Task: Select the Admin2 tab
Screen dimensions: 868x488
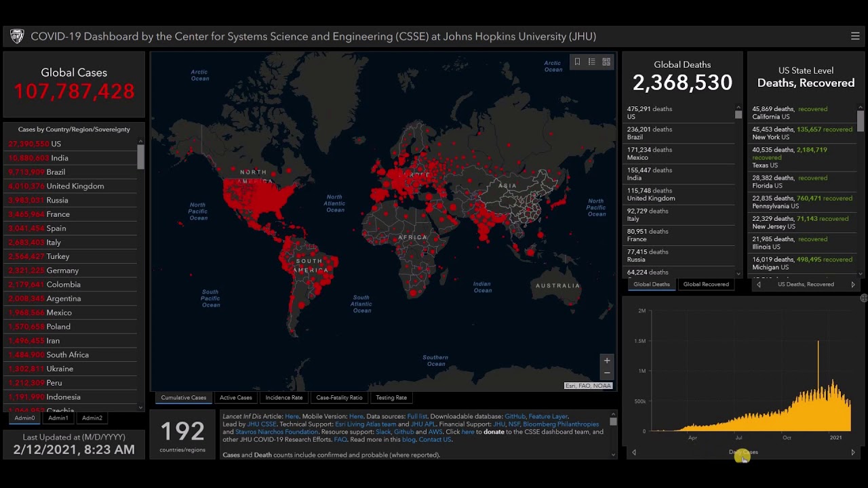Action: pos(92,418)
